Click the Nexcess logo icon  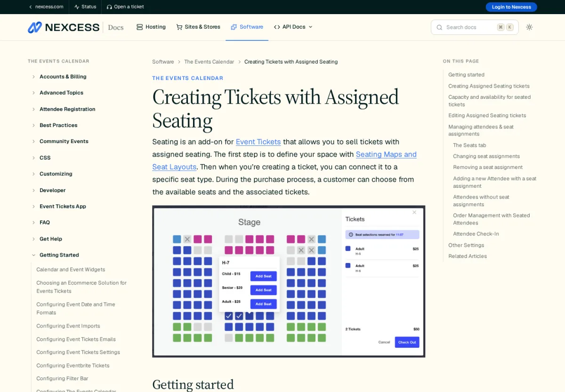[35, 27]
